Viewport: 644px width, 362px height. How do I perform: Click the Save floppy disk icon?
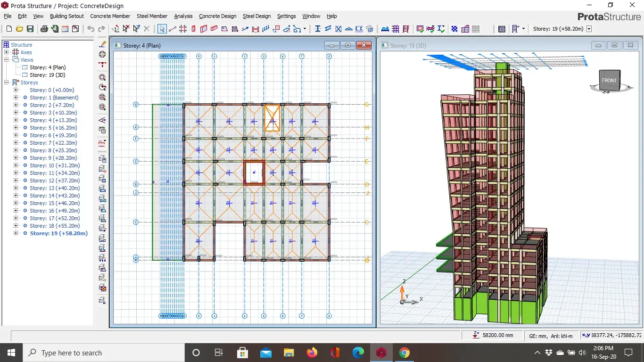(30, 29)
